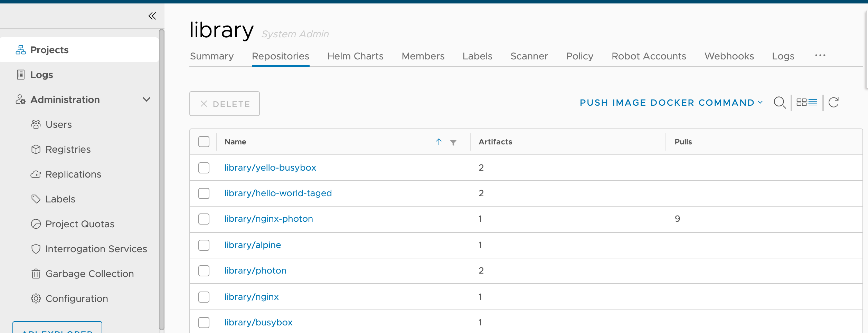Click the Logs document icon in sidebar
Screen dimensions: 868x333
(21, 75)
